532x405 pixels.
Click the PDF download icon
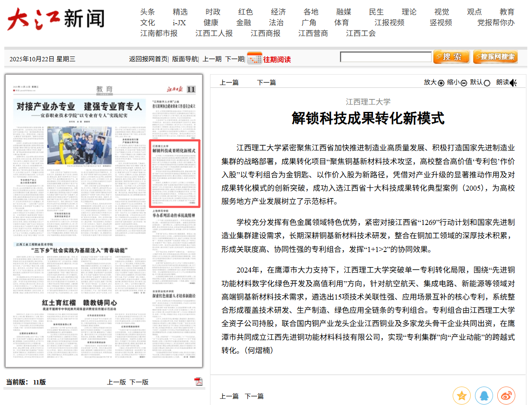198,381
